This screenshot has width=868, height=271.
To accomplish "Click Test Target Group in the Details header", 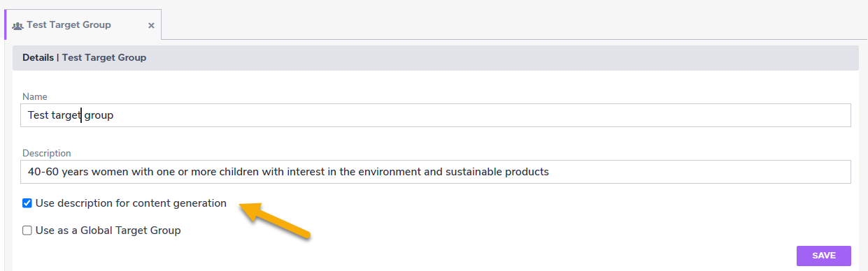I will click(x=104, y=57).
